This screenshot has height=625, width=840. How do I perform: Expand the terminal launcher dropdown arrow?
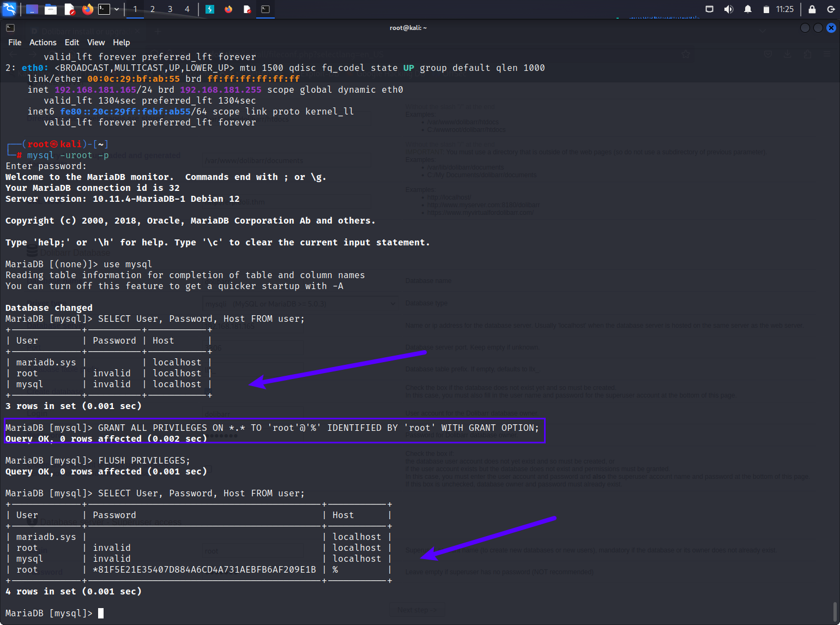tap(117, 9)
